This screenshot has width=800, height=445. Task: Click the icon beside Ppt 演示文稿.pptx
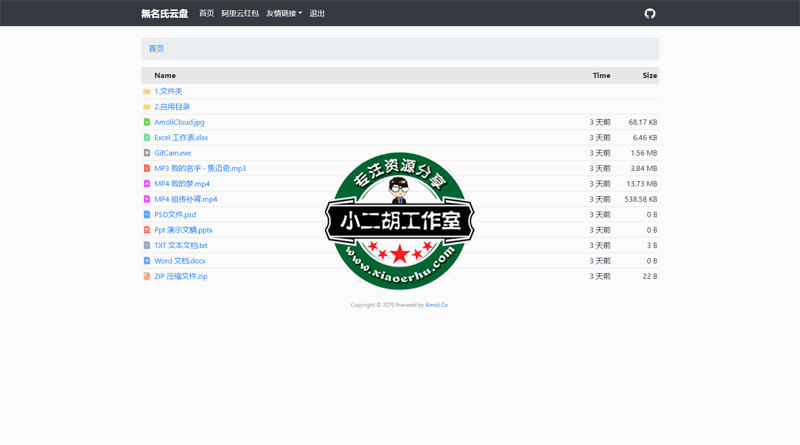click(x=147, y=230)
